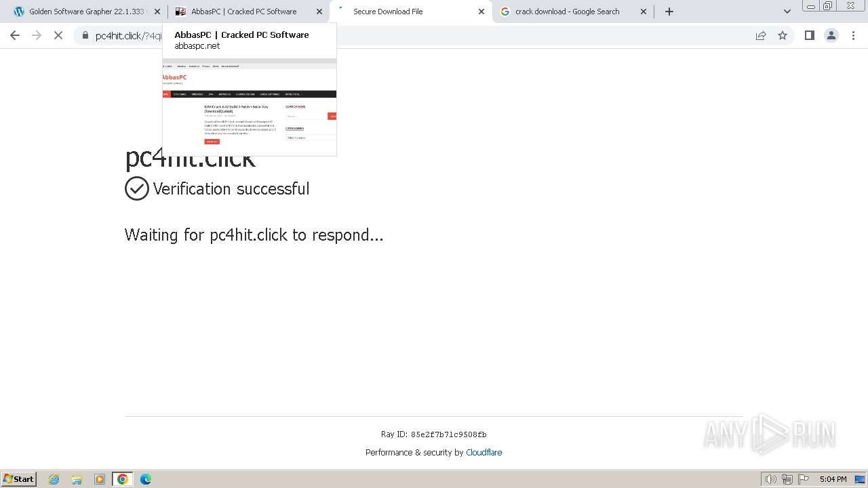Restore down the Chrome window
This screenshot has width=868, height=488.
[x=827, y=5]
